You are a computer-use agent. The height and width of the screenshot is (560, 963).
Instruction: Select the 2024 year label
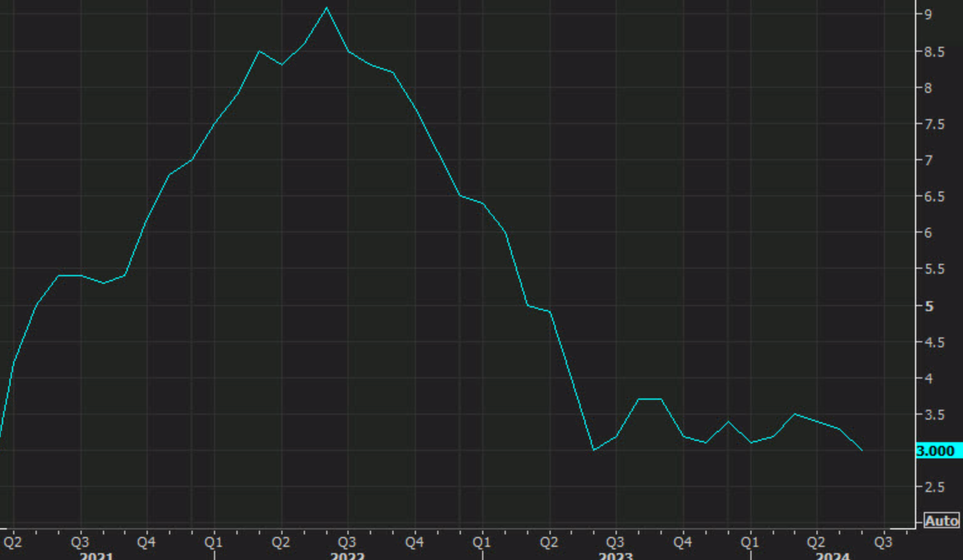pos(833,556)
